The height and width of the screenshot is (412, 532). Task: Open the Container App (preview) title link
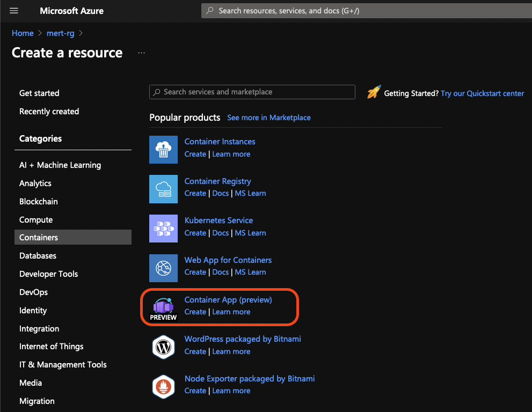[228, 300]
